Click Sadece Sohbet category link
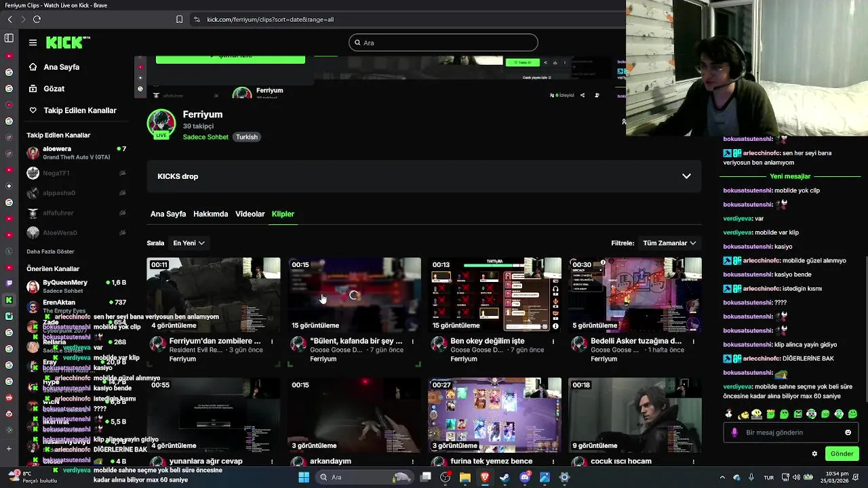The height and width of the screenshot is (488, 868). (205, 137)
